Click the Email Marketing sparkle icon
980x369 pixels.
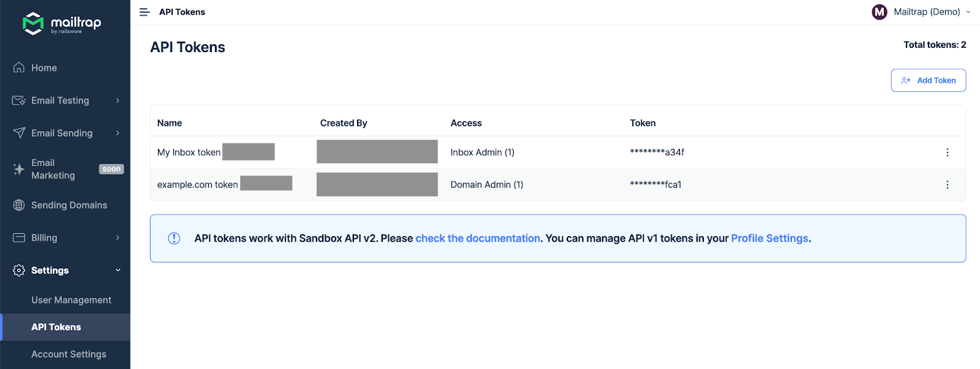point(19,169)
